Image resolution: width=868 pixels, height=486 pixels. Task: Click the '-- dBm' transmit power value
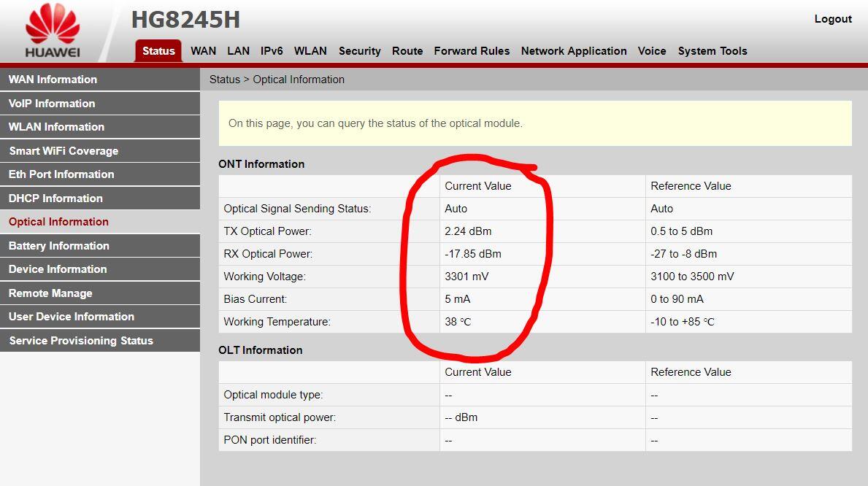coord(461,417)
